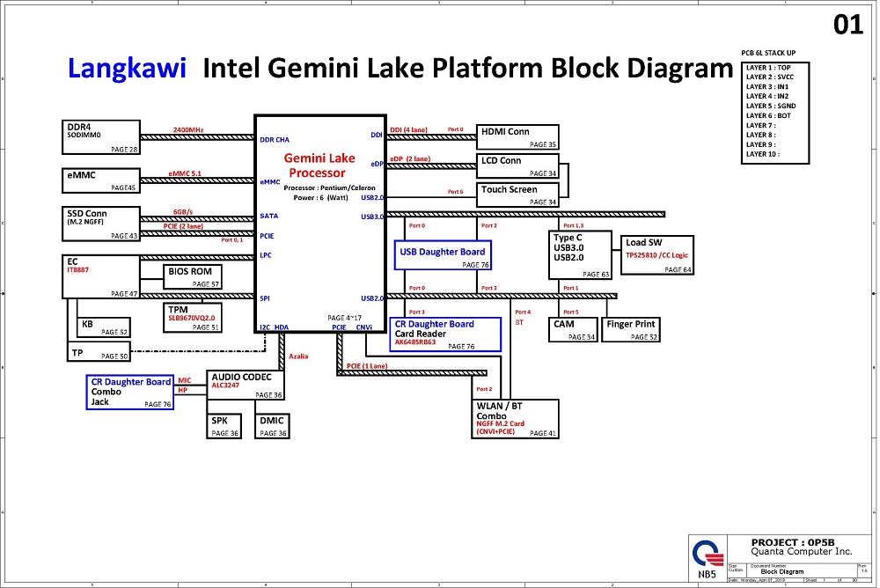The image size is (880, 588).
Task: Click LAYER 1 : TOP entry
Action: [x=768, y=68]
